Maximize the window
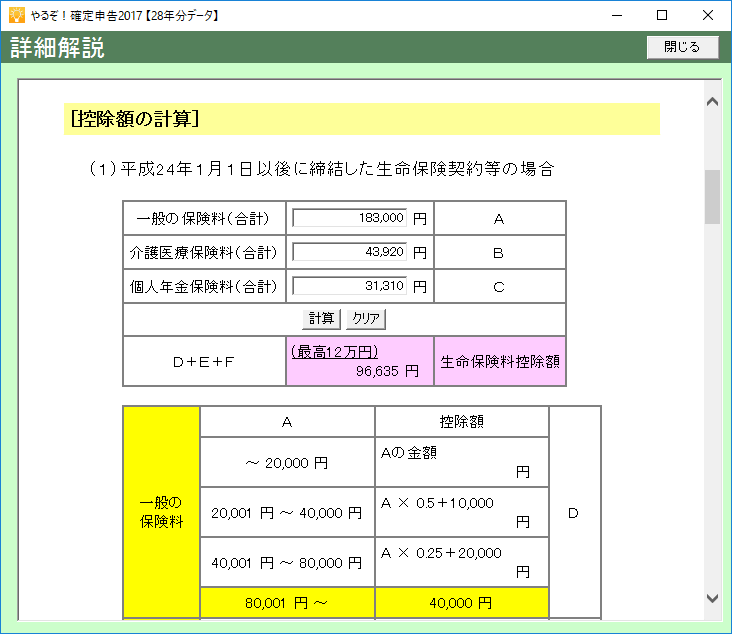The width and height of the screenshot is (732, 634). point(662,15)
